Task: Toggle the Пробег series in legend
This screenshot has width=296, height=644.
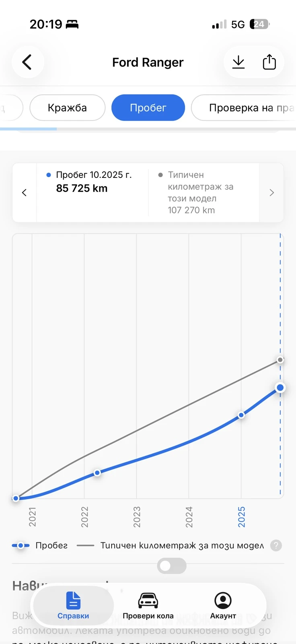Action: pos(40,545)
